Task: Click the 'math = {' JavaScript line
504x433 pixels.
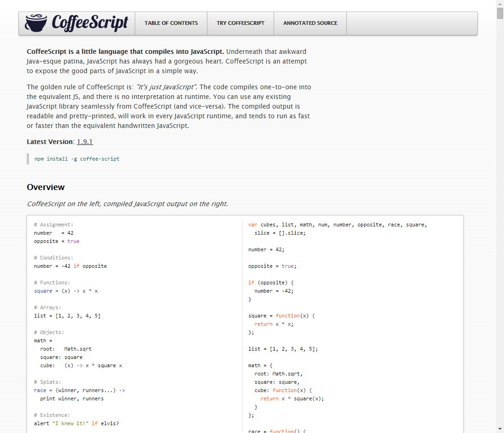Action: [260, 365]
